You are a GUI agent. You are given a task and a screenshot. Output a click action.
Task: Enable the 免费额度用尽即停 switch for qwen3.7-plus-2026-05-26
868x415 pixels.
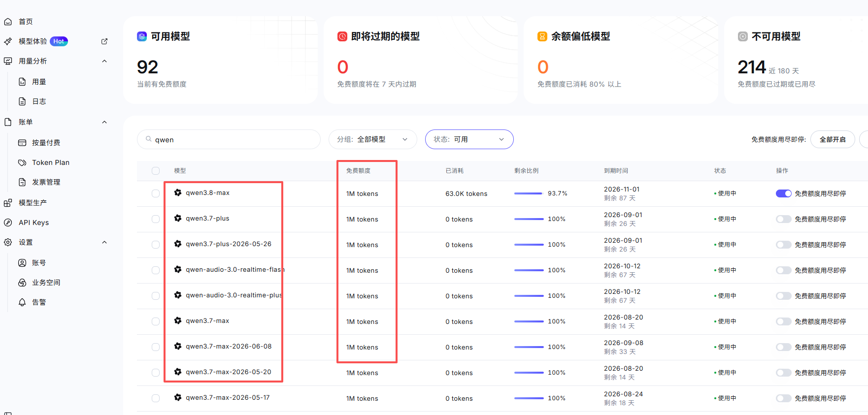coord(784,245)
